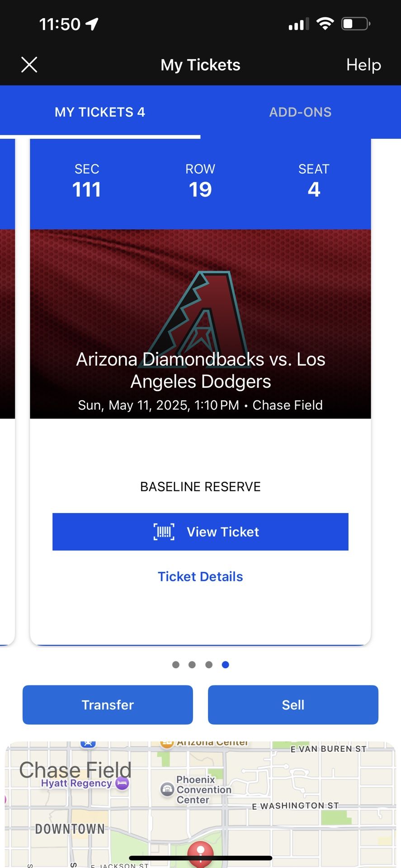Go to the second ticket page dot

point(192,665)
